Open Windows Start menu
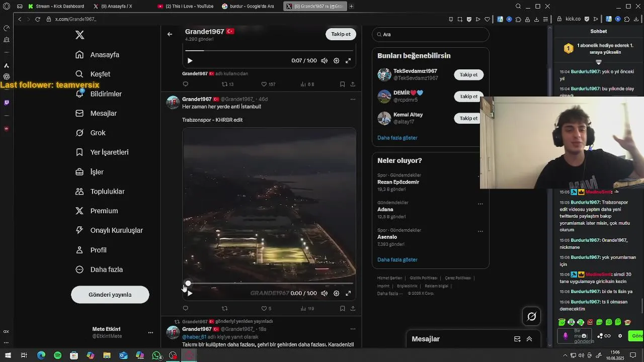Viewport: 644px width, 362px height. pos(8,355)
